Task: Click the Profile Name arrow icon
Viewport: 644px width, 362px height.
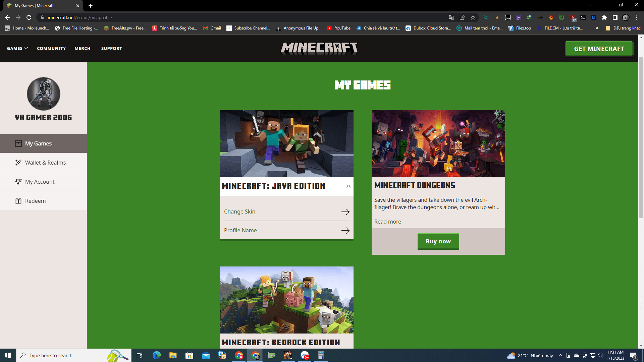Action: click(x=345, y=231)
